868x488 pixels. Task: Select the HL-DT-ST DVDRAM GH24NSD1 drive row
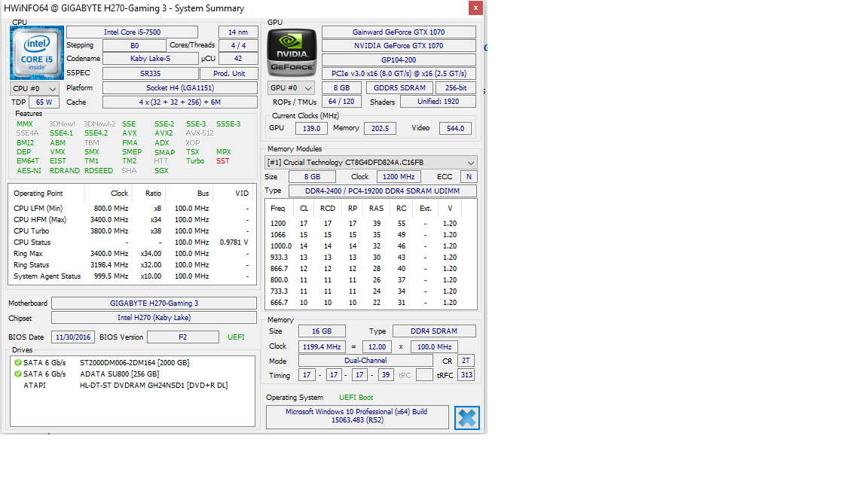pyautogui.click(x=132, y=385)
